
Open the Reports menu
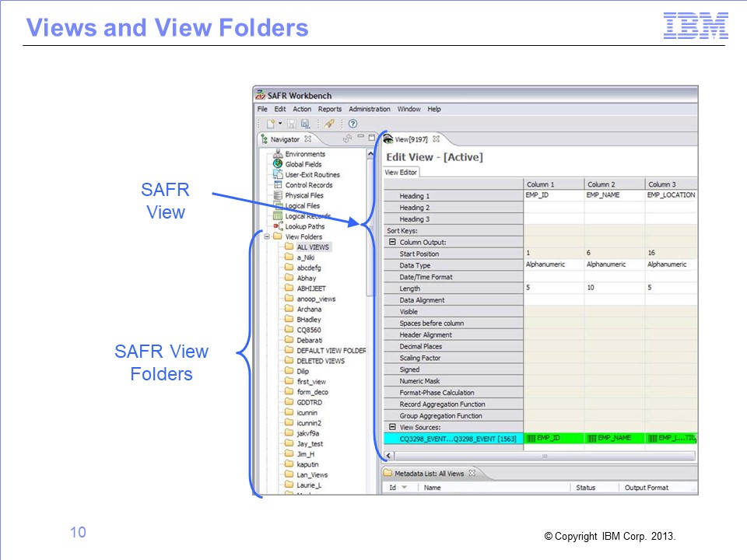(330, 109)
